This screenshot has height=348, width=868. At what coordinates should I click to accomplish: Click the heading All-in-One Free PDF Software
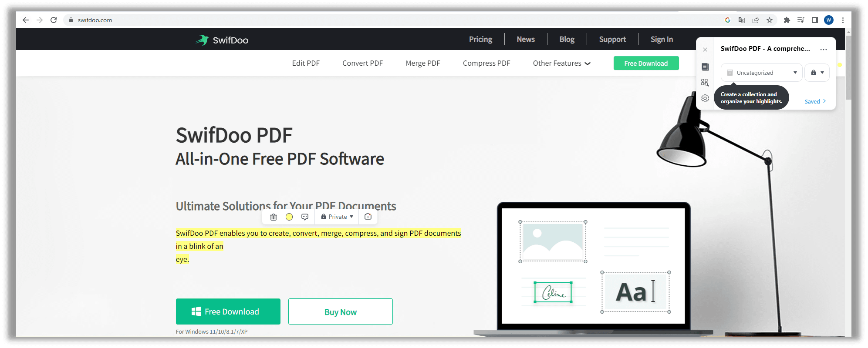coord(280,159)
